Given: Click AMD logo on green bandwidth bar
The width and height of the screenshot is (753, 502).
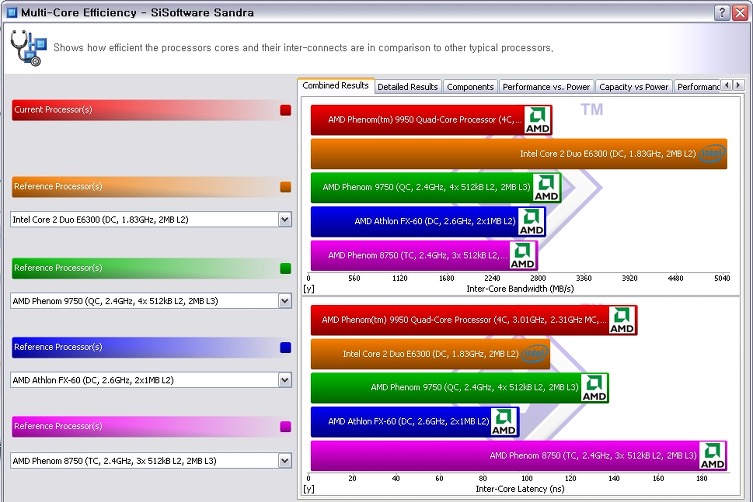Looking at the screenshot, I should click(547, 188).
